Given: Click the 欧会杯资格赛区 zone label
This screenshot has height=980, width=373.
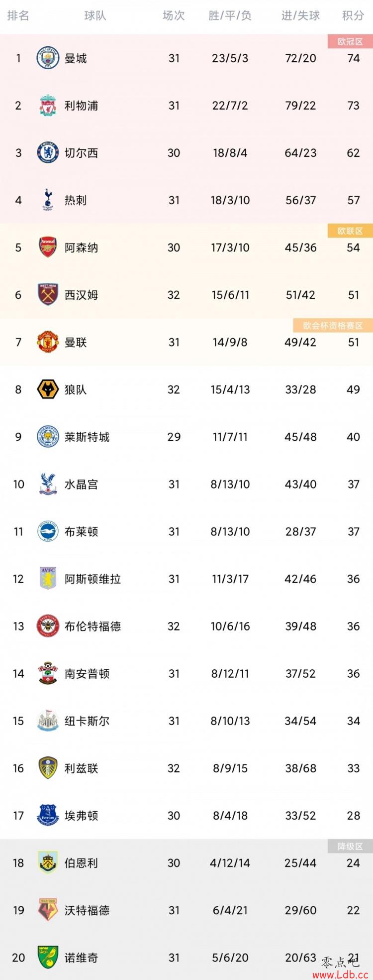Looking at the screenshot, I should [x=333, y=326].
